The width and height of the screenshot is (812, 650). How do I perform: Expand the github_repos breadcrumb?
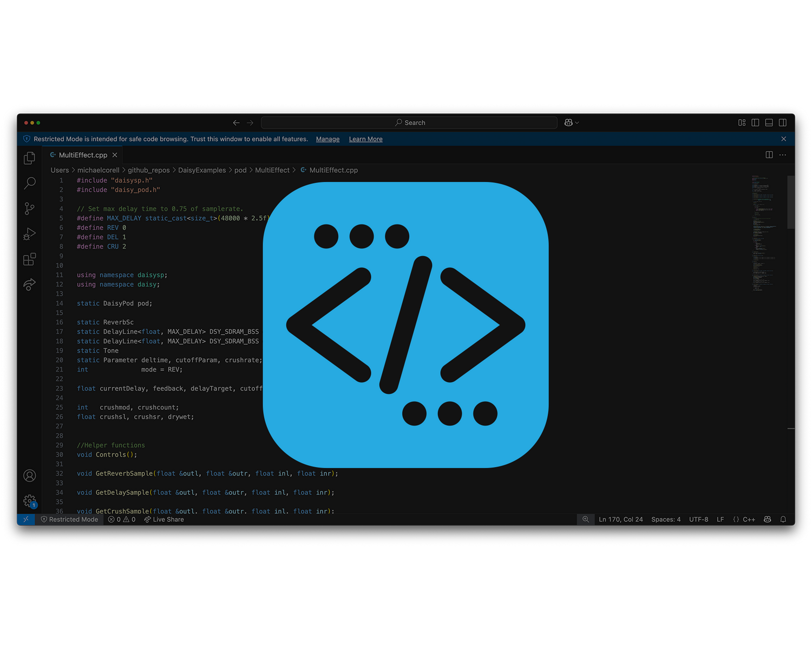(149, 170)
